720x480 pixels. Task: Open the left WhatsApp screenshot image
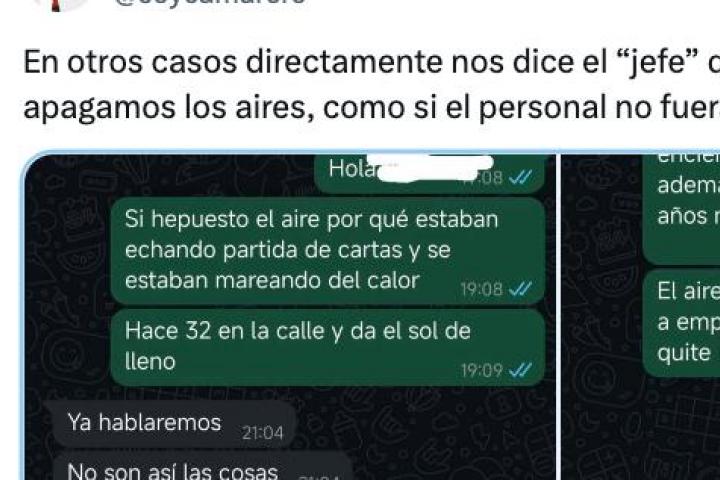(289, 316)
